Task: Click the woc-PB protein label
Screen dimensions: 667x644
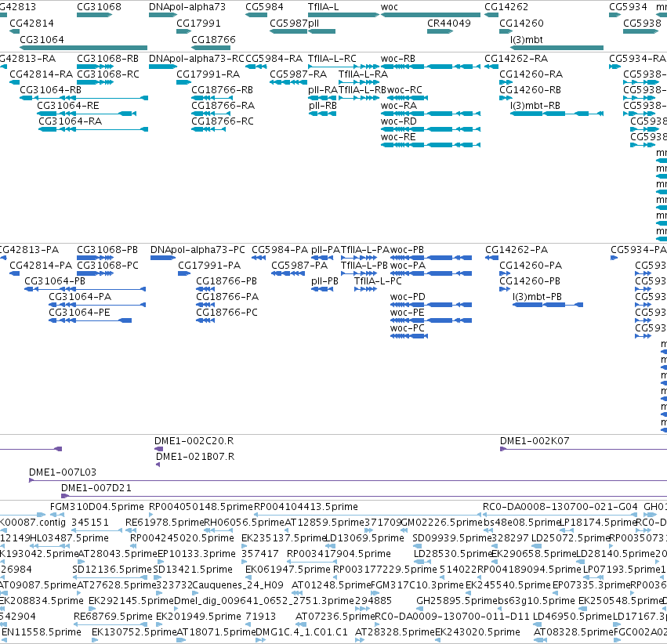Action: click(x=407, y=249)
